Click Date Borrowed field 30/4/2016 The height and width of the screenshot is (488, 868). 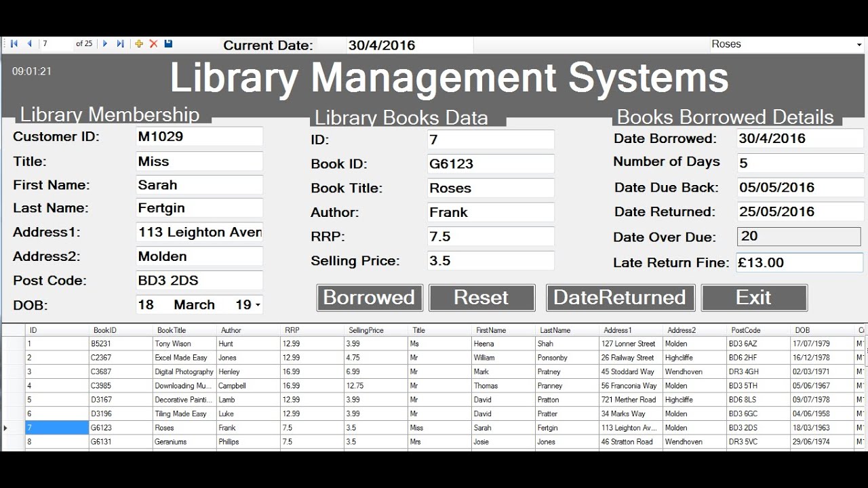tap(800, 138)
